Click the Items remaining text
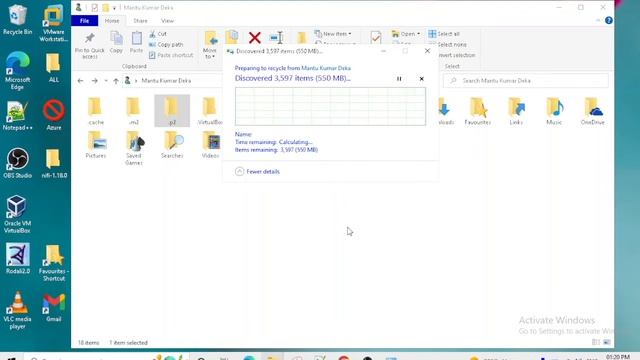The image size is (640, 360). click(276, 150)
